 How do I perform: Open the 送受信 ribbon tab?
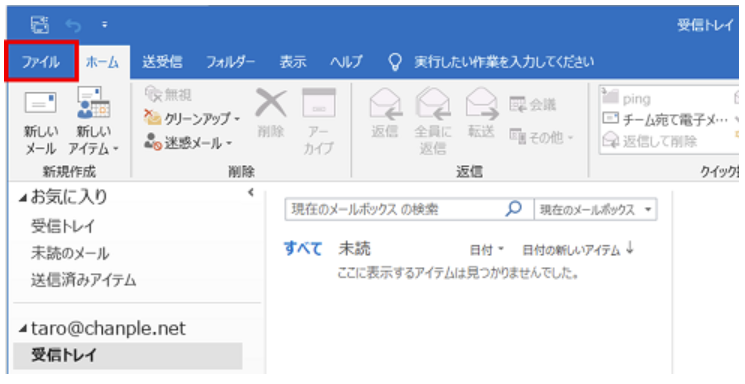pos(162,62)
